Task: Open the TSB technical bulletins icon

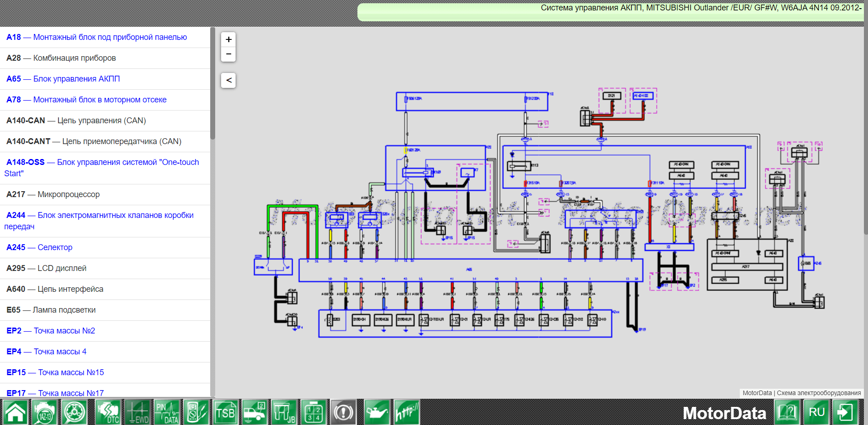Action: click(x=225, y=412)
